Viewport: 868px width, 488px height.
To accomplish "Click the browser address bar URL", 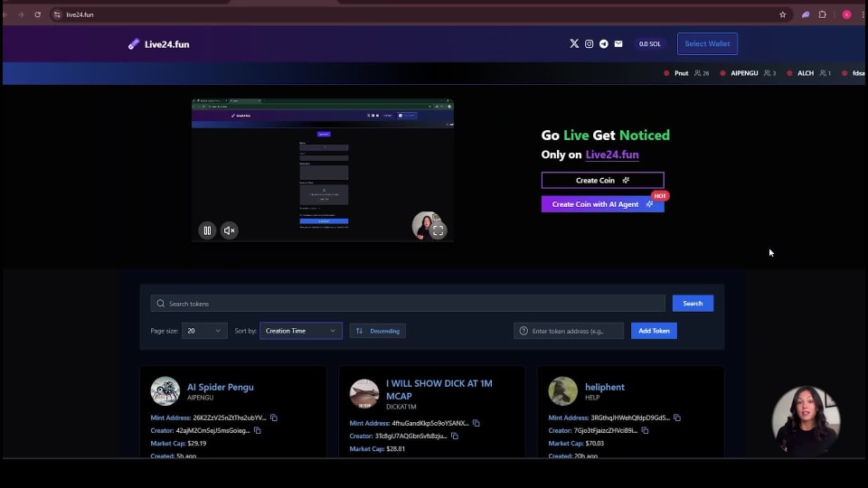I will click(80, 15).
